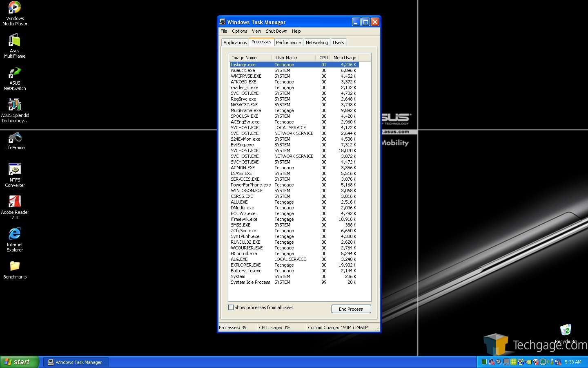Select LSASS.EXE process row
Viewport: 588px width, 368px height.
294,173
